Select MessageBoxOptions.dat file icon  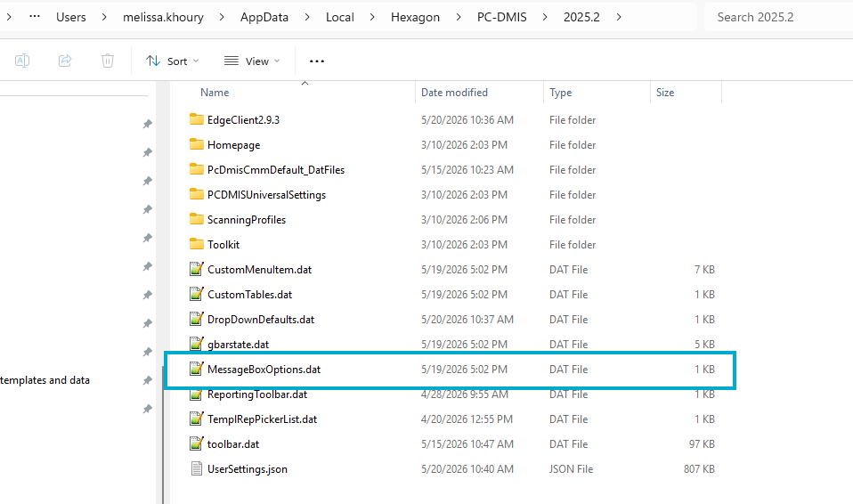point(197,369)
